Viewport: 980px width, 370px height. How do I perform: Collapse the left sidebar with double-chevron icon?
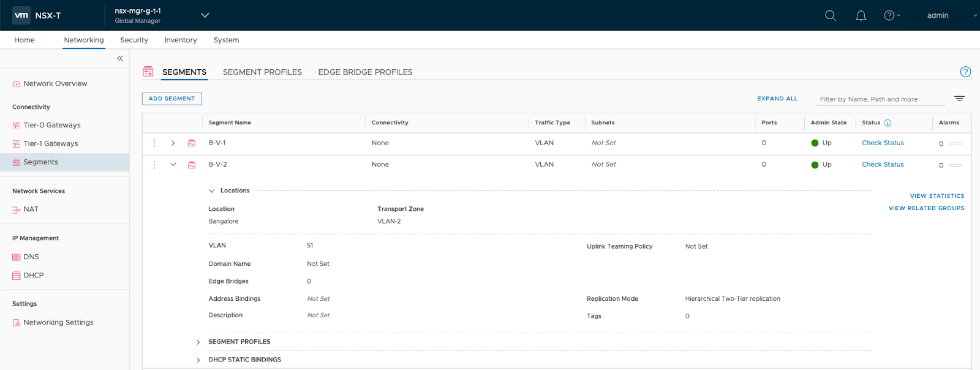point(120,58)
